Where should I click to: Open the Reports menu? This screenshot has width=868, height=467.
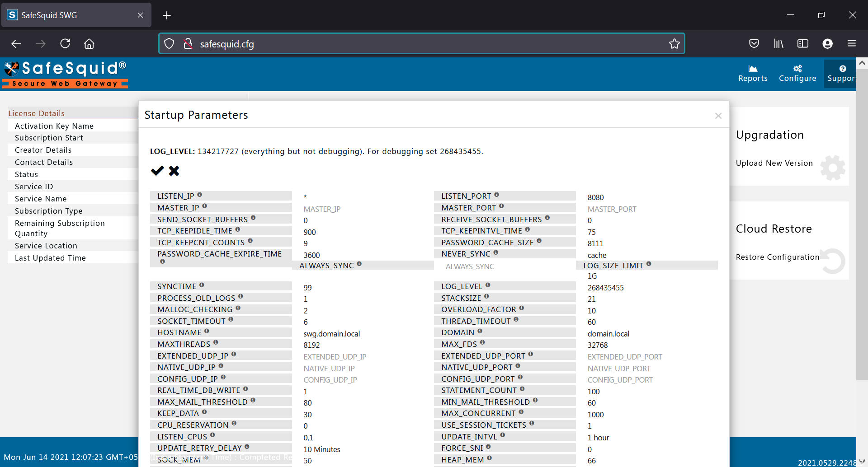coord(753,73)
